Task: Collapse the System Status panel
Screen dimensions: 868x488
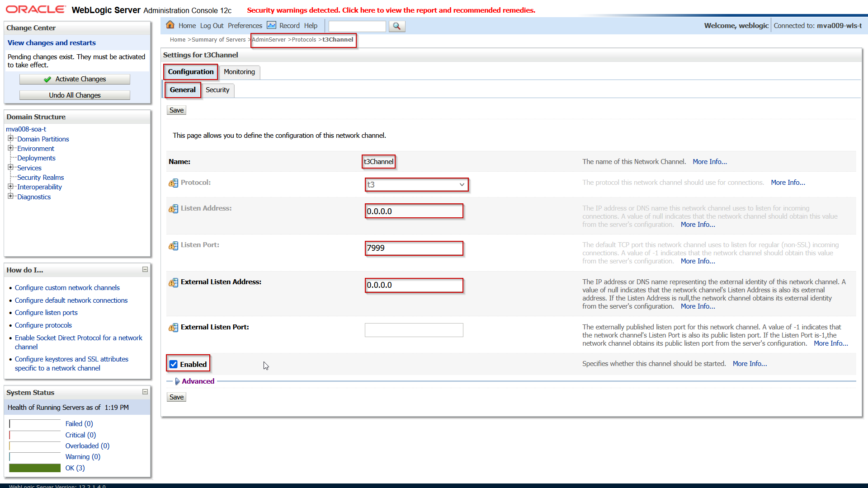Action: [145, 392]
